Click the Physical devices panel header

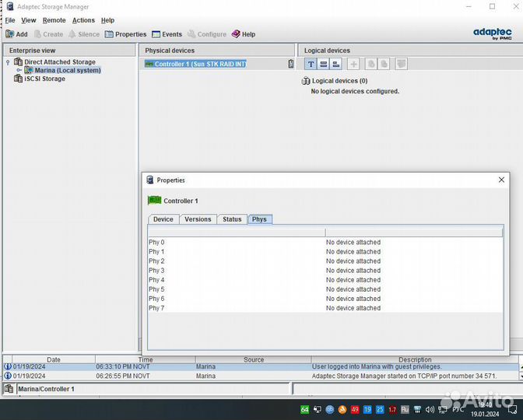pos(217,51)
